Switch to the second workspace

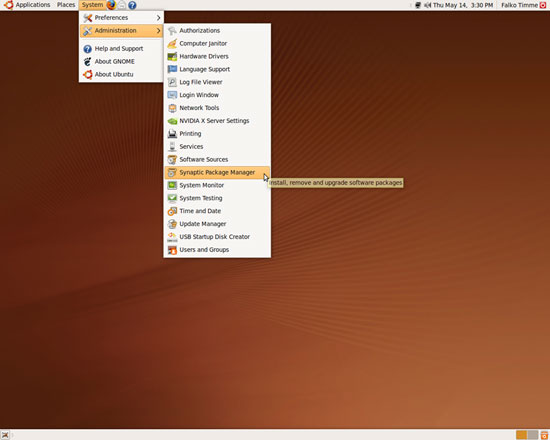coord(533,435)
